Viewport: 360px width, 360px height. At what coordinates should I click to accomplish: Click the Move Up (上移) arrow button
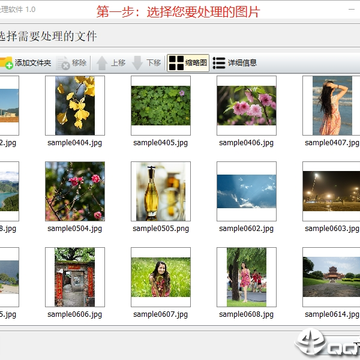click(x=111, y=63)
